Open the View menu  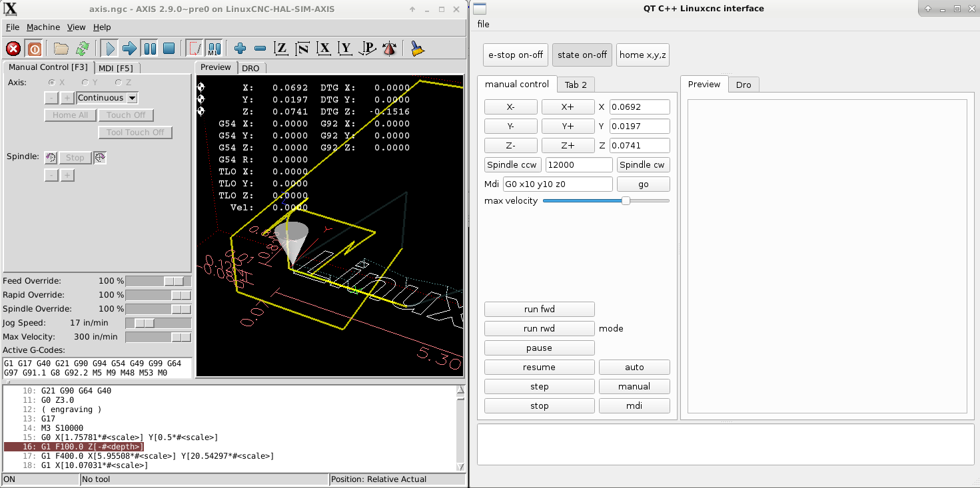(x=76, y=27)
